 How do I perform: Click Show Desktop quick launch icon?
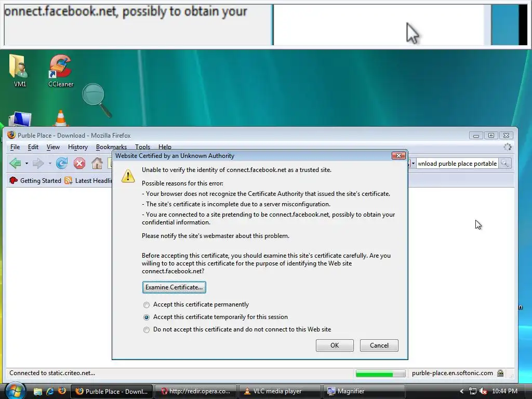[x=37, y=391]
